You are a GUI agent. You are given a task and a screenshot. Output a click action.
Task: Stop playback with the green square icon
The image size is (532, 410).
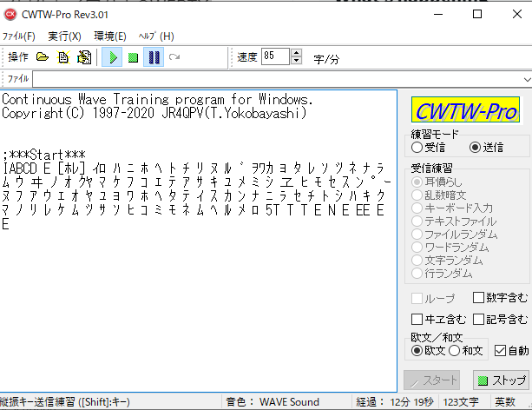click(133, 57)
